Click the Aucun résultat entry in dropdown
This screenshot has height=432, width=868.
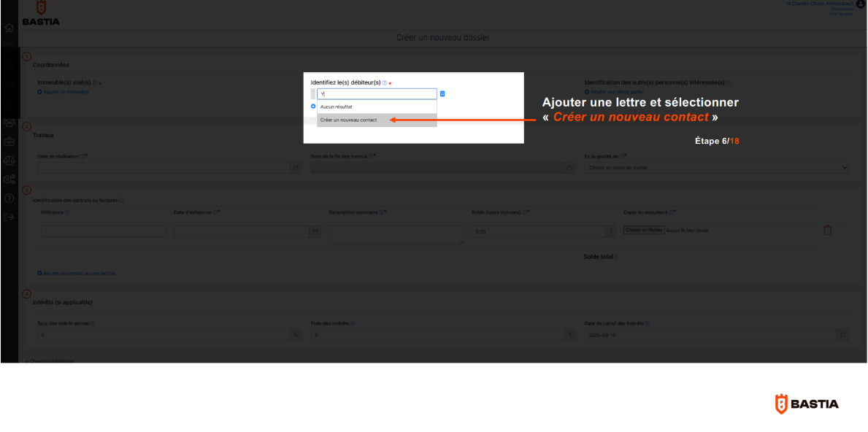pos(377,107)
